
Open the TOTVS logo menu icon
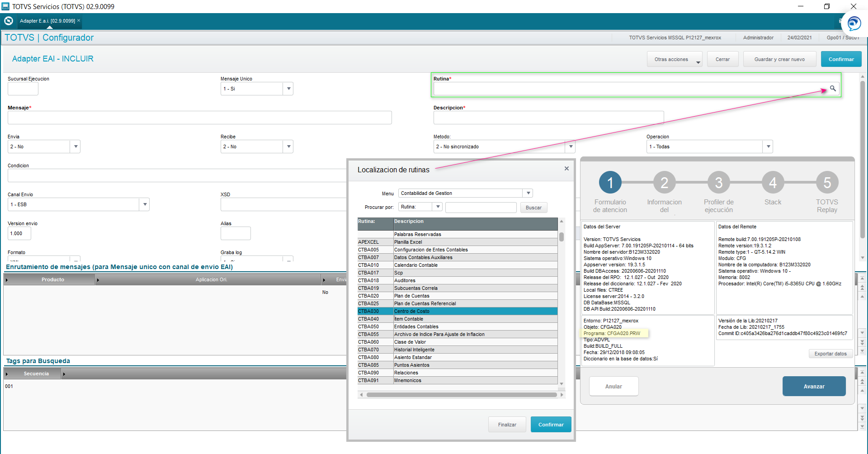9,21
